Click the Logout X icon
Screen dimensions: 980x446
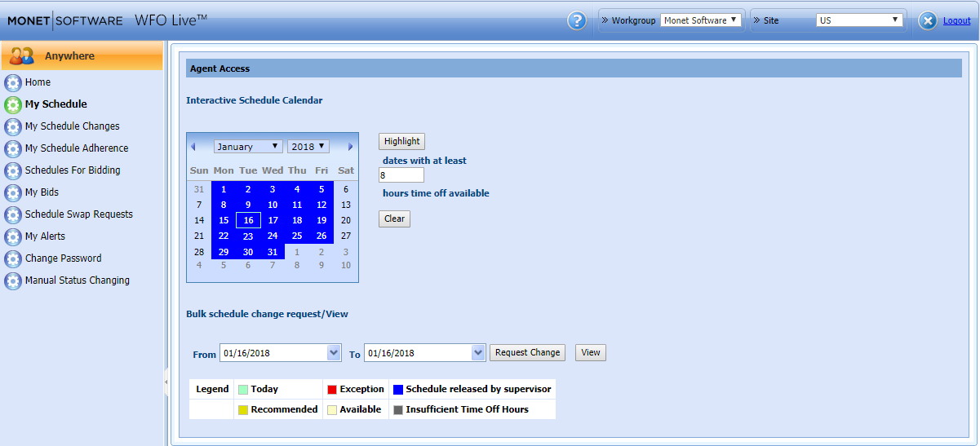click(927, 20)
